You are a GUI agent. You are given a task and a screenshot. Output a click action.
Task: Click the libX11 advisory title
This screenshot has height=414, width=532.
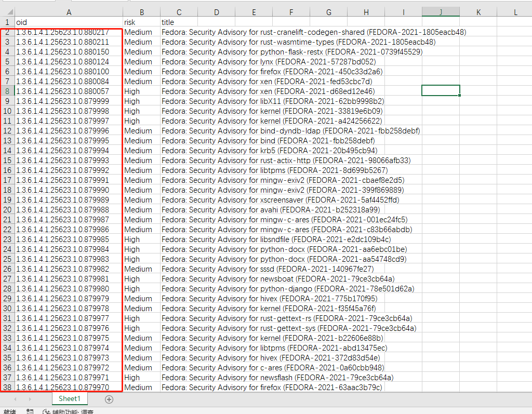click(x=273, y=101)
